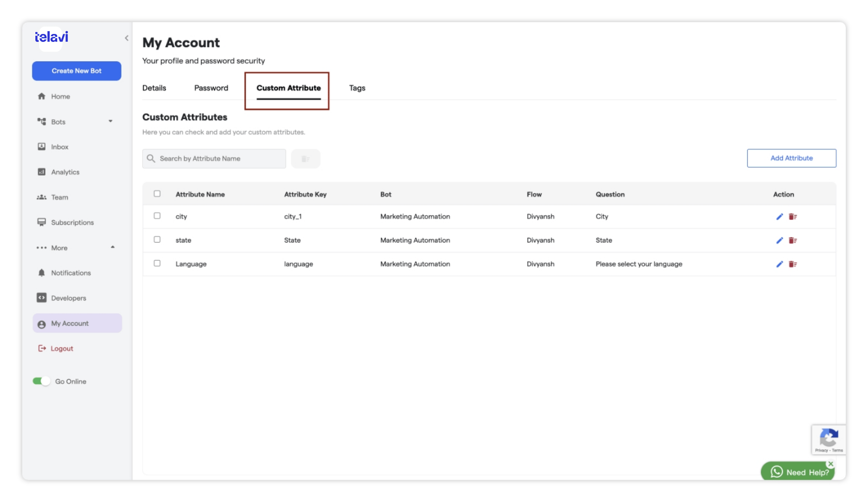
Task: Click the Bots flow icon
Action: tap(41, 121)
